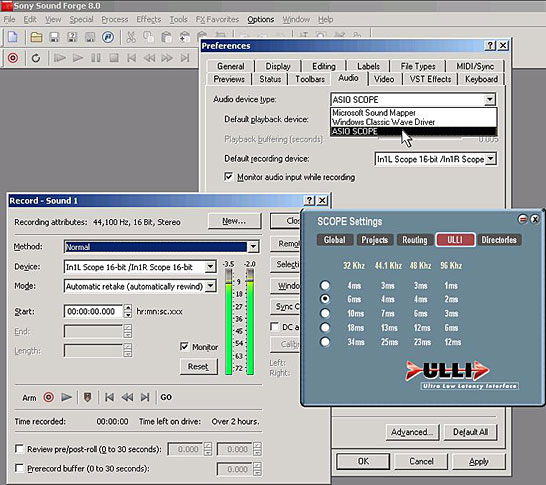Viewport: 546px width, 485px height.
Task: Open the Options menu
Action: click(x=260, y=19)
